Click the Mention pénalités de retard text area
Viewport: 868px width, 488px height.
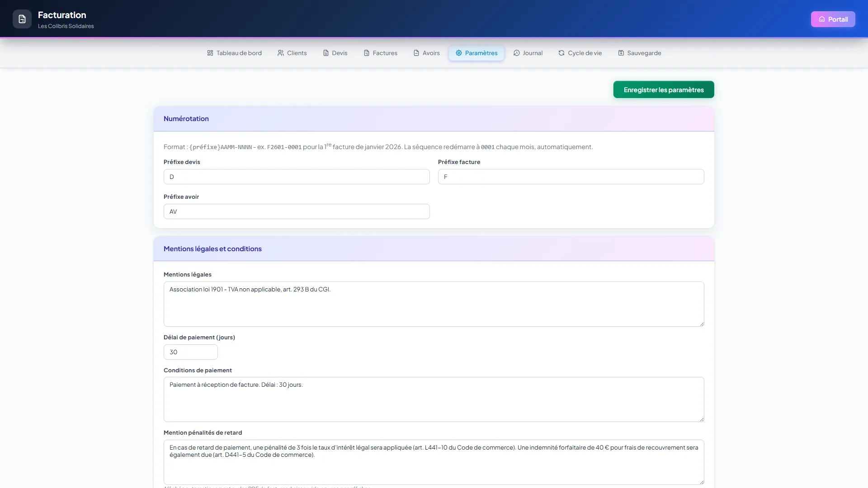click(434, 462)
